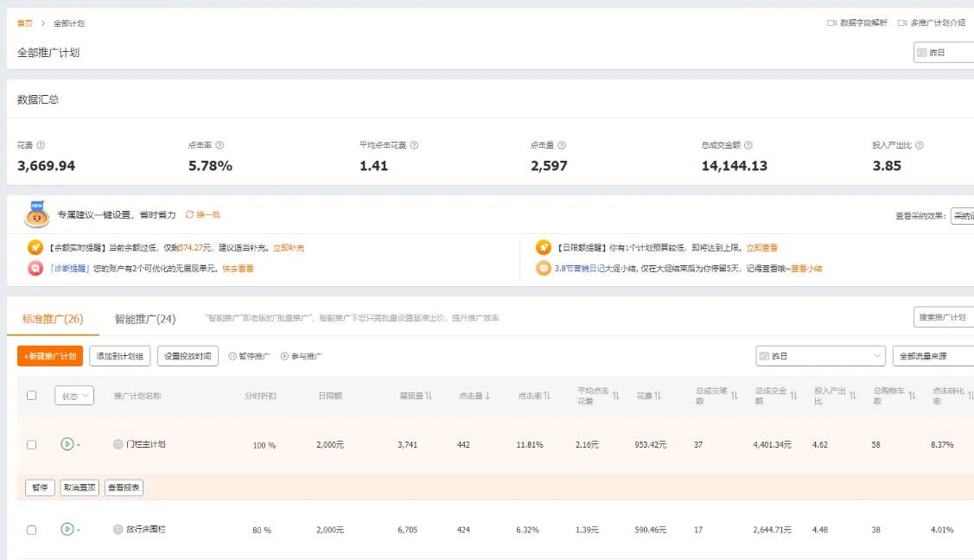
Task: Select the 参与推广 option
Action: coord(302,356)
